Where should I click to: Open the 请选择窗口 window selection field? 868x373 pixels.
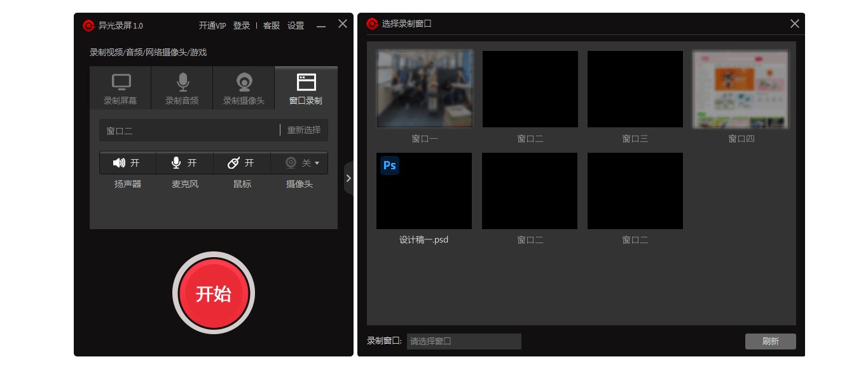click(464, 341)
